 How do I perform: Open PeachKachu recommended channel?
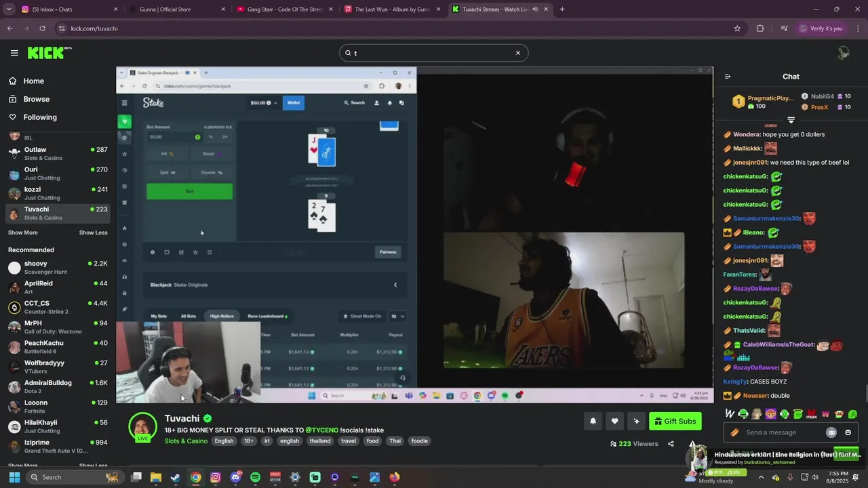[x=58, y=347]
